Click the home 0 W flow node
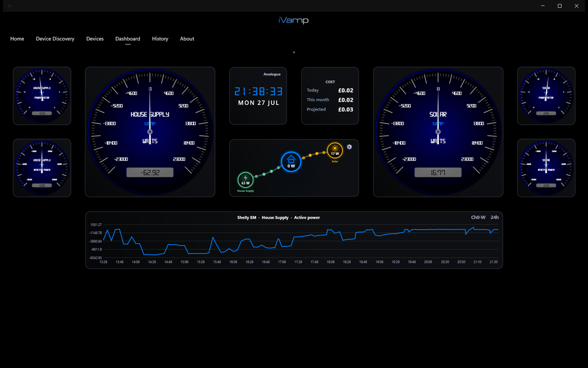This screenshot has width=588, height=368. pyautogui.click(x=291, y=162)
